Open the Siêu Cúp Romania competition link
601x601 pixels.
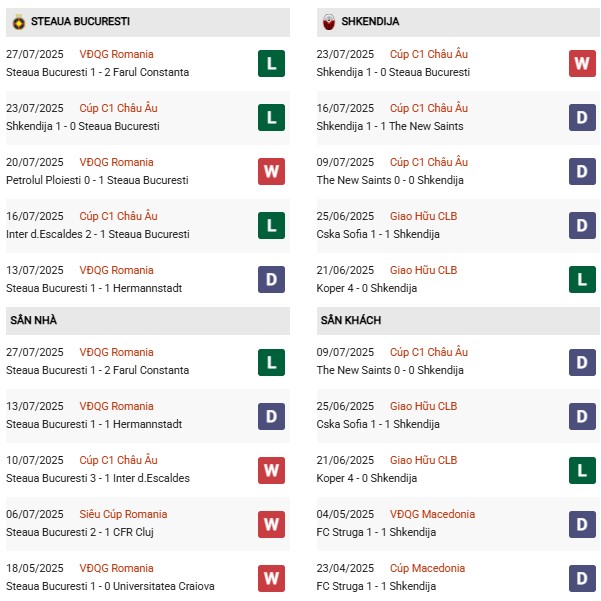123,514
